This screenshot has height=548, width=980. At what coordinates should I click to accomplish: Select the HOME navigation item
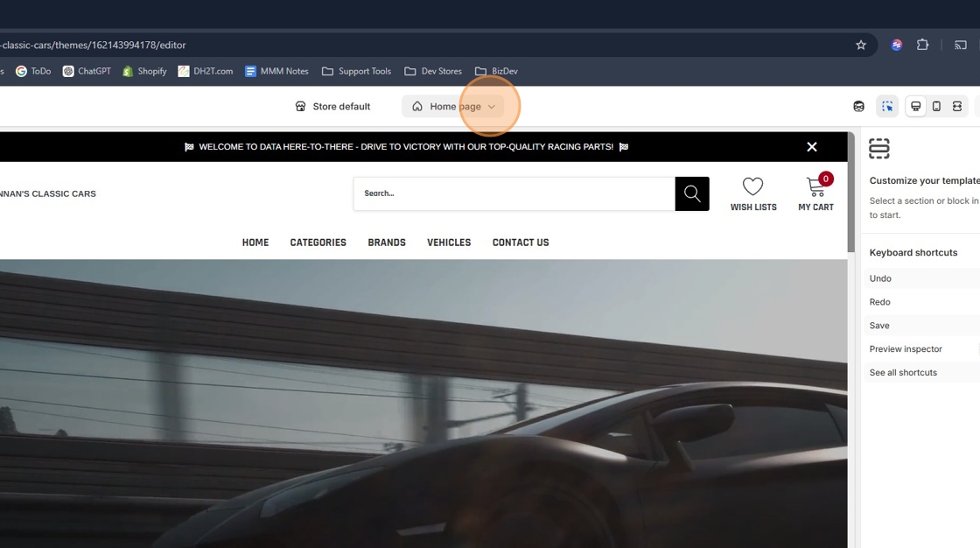coord(255,242)
